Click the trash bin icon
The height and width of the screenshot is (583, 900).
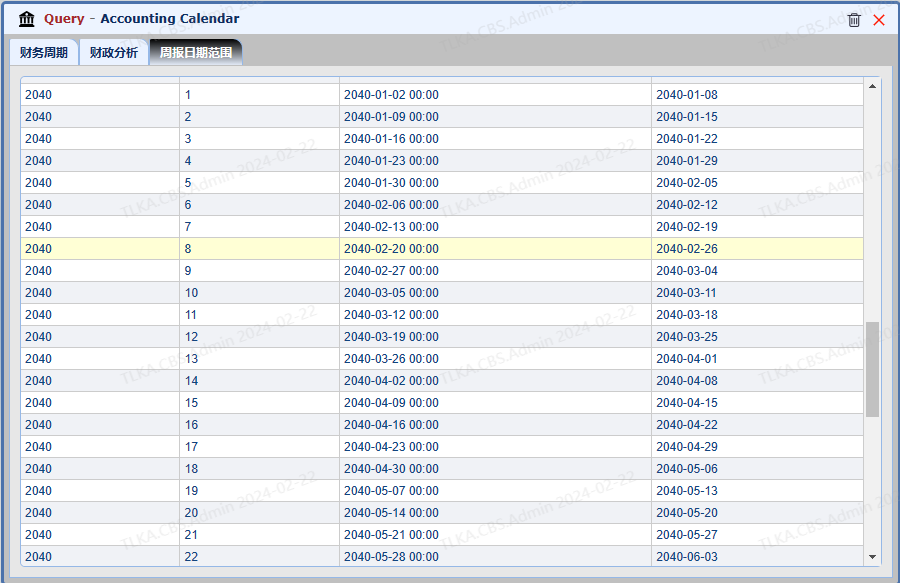pos(854,20)
